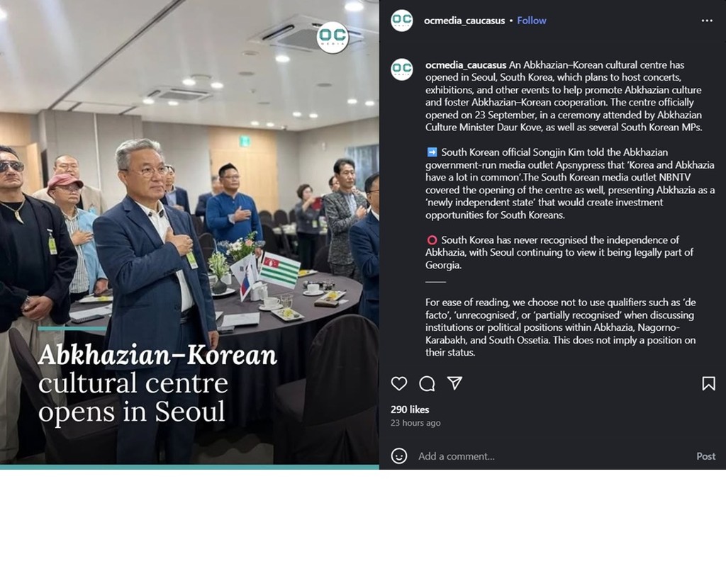726x588 pixels.
Task: Click the OC Media logo on photo
Action: point(333,38)
